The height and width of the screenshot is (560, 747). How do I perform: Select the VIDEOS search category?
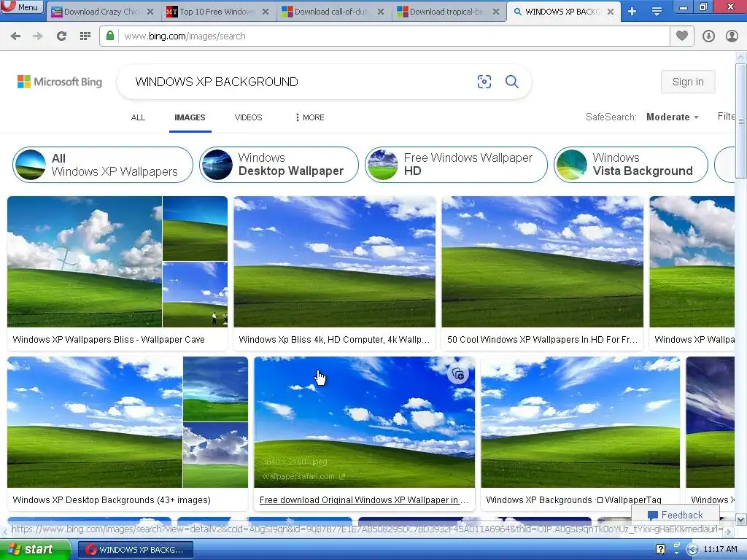248,117
